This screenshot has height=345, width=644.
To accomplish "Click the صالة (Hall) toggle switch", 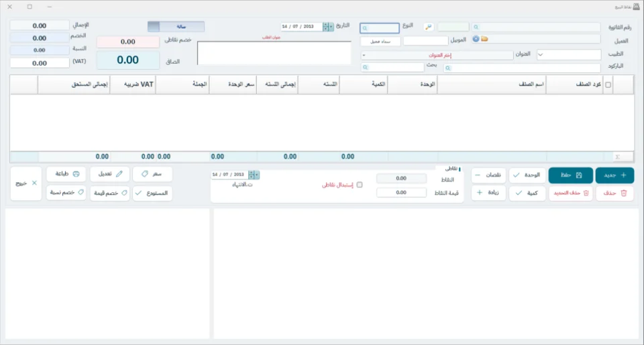I will click(176, 27).
